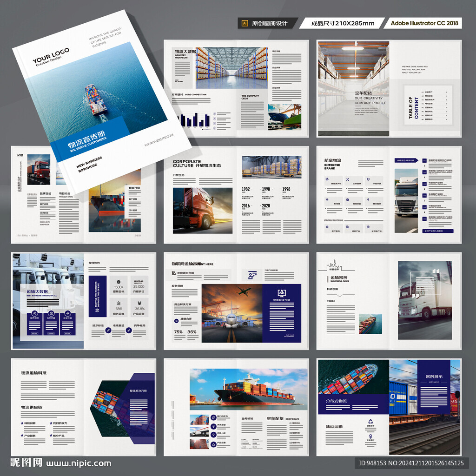Click the airplane runway photo
476x476 pixels.
click(x=231, y=313)
